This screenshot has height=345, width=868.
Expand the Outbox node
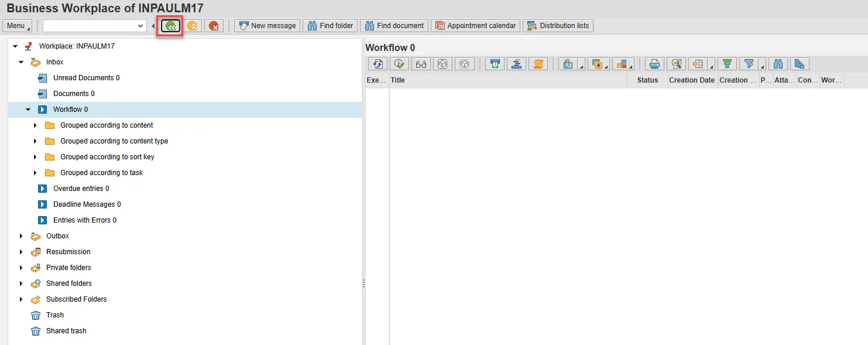point(21,236)
